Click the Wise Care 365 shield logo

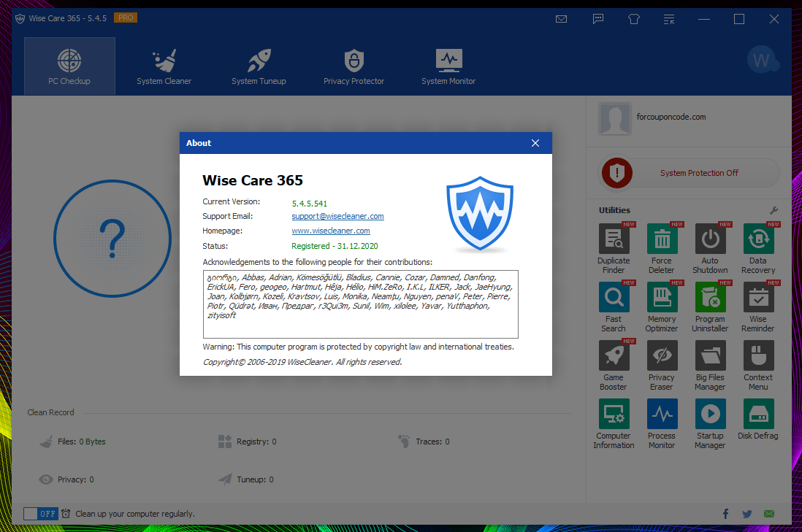pos(480,214)
